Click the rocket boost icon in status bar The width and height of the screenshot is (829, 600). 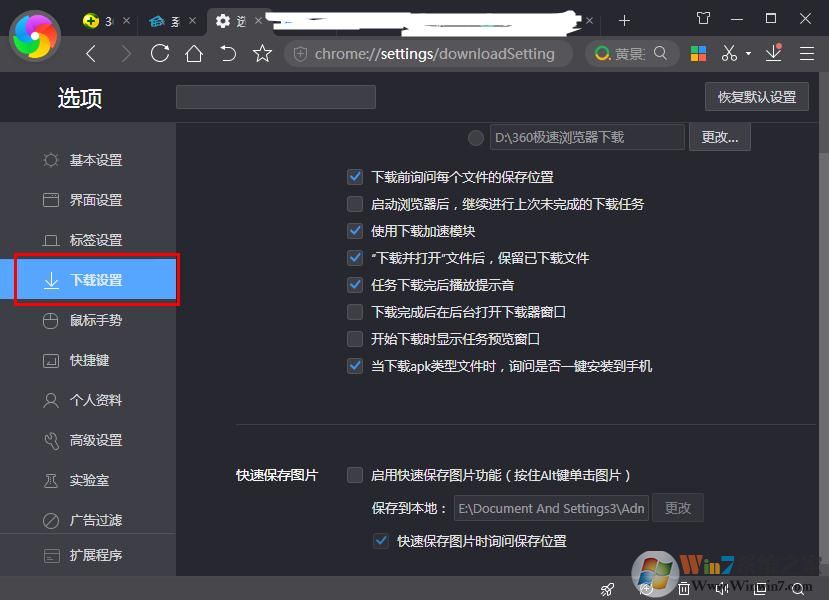pos(607,590)
